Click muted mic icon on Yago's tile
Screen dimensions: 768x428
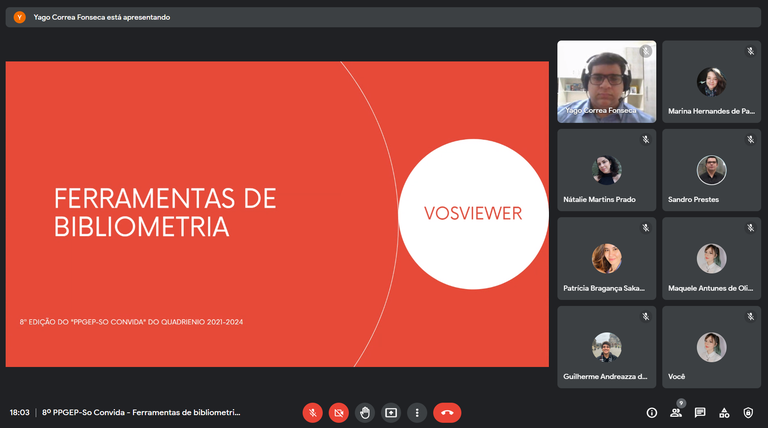646,51
